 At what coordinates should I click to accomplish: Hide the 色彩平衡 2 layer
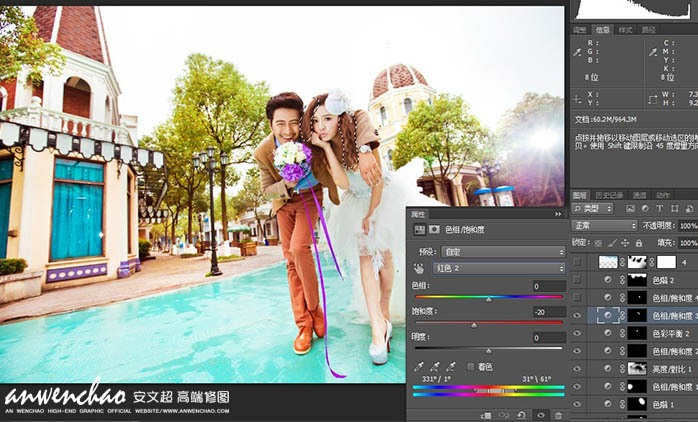(577, 333)
